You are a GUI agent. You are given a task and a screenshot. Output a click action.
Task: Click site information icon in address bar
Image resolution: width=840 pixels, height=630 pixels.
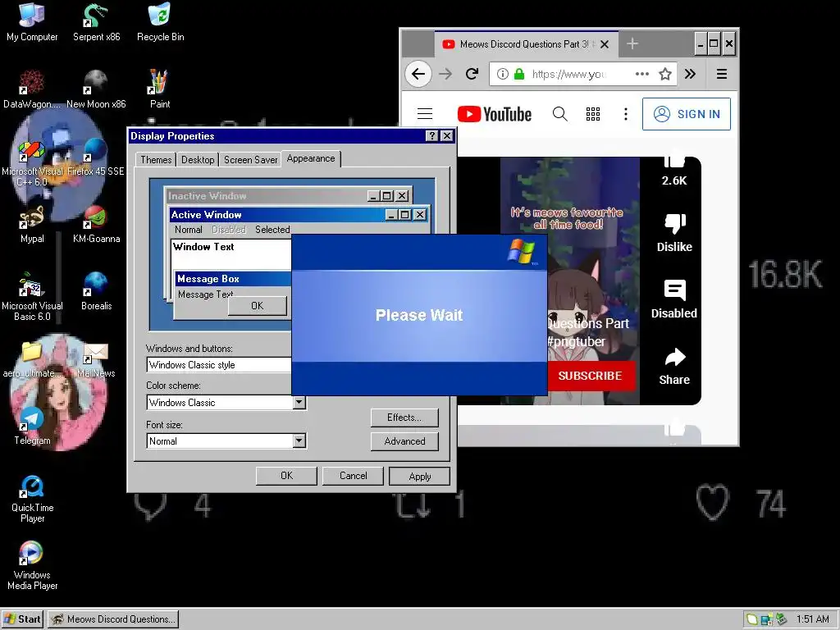(x=502, y=74)
